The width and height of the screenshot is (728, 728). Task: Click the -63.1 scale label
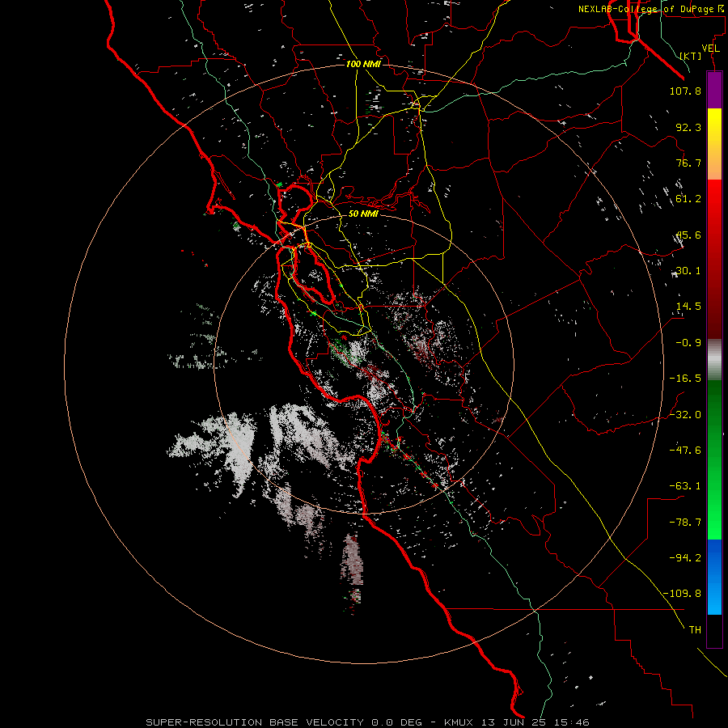click(685, 486)
